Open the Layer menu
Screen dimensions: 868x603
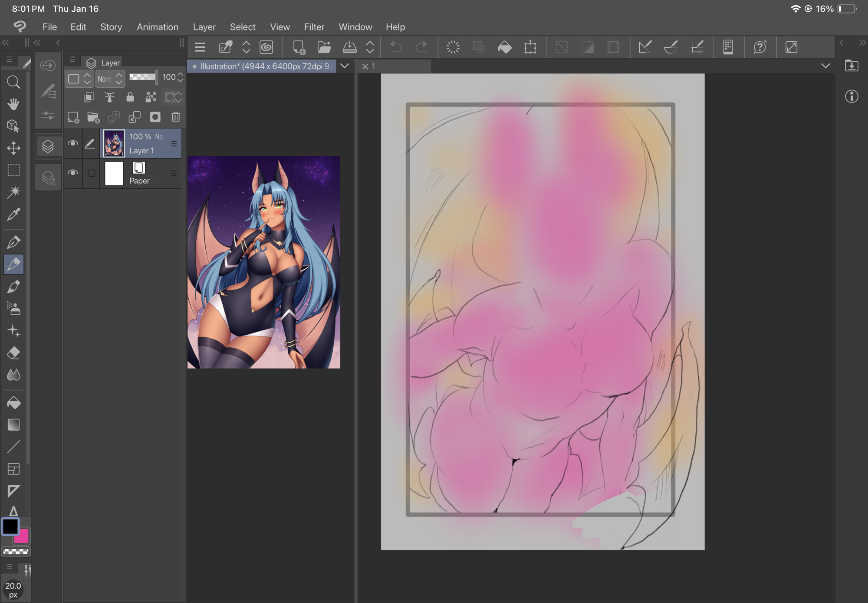click(204, 27)
